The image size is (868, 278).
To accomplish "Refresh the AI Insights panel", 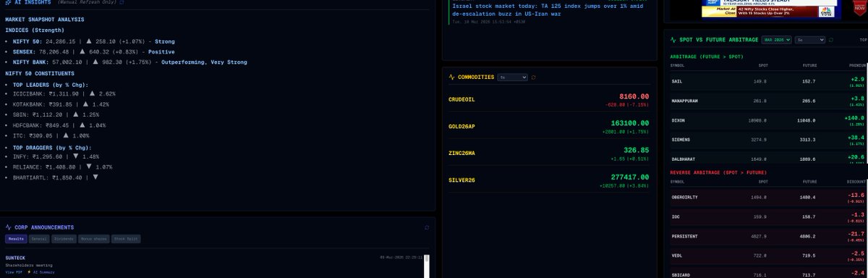I will point(122,3).
